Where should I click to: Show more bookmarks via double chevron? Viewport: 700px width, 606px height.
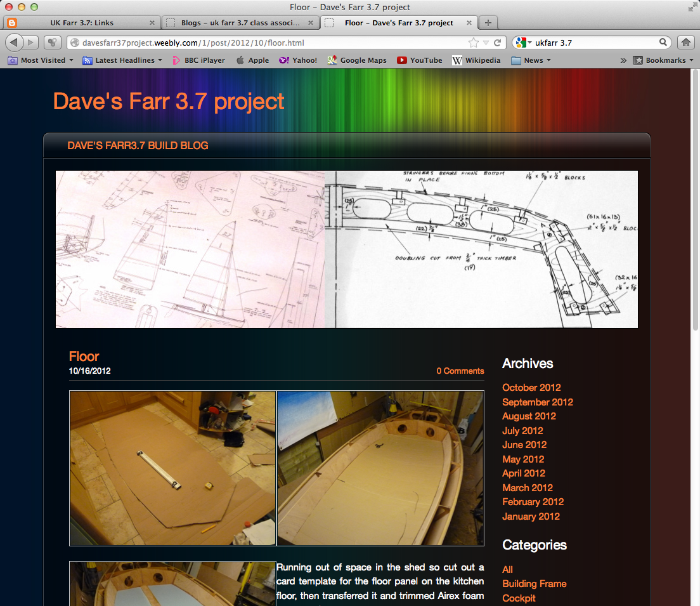(x=623, y=60)
